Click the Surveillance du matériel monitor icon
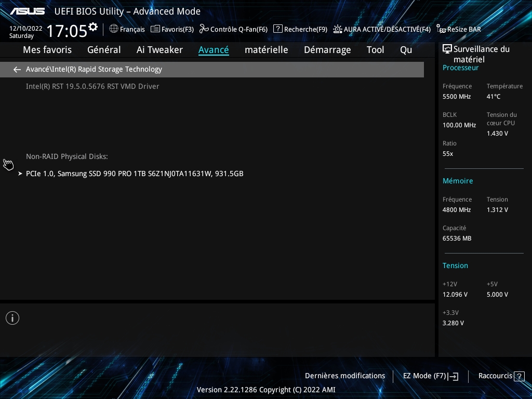Image resolution: width=532 pixels, height=399 pixels. [447, 49]
